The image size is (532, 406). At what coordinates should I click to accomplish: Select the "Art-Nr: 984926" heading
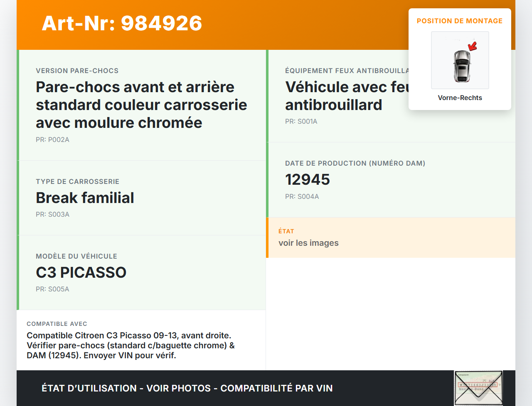(122, 23)
